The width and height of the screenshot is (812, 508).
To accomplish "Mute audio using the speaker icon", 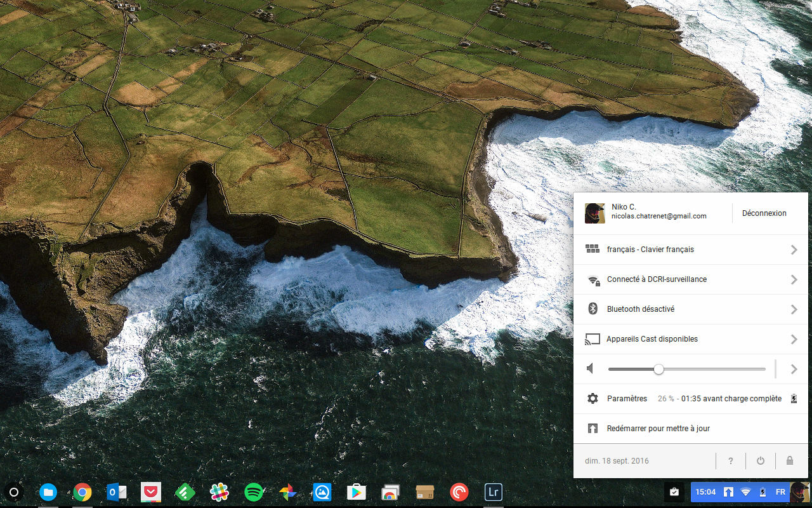I will point(591,369).
